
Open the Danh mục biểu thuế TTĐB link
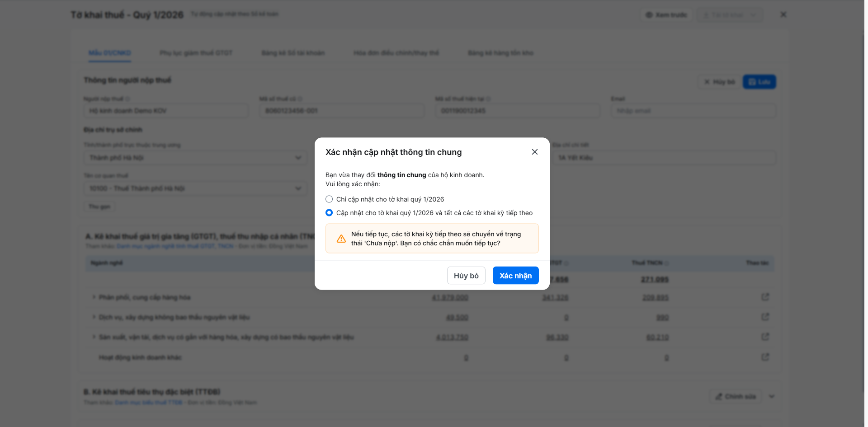148,402
